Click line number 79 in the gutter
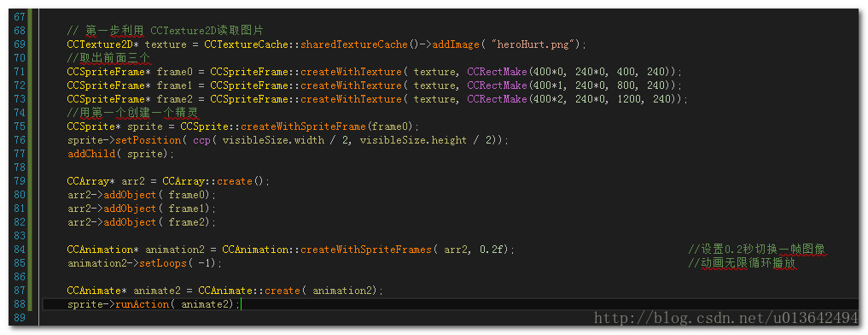This screenshot has height=335, width=868. tap(19, 181)
